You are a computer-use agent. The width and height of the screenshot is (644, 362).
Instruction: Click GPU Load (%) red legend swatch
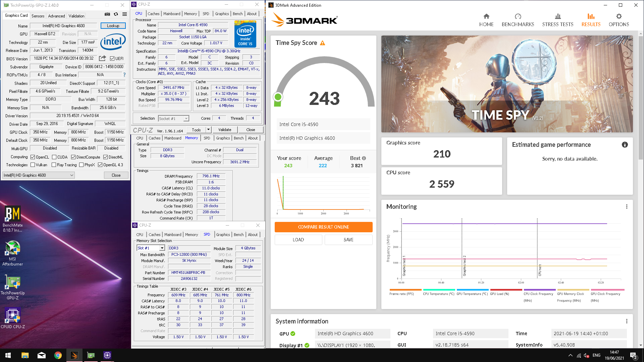coord(506,290)
